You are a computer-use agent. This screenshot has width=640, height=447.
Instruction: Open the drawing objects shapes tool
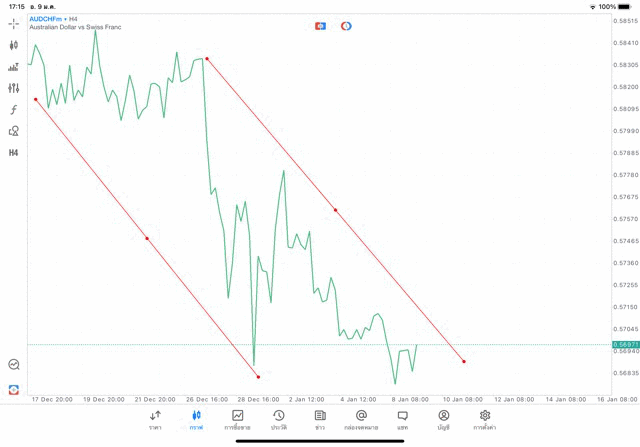pyautogui.click(x=14, y=131)
